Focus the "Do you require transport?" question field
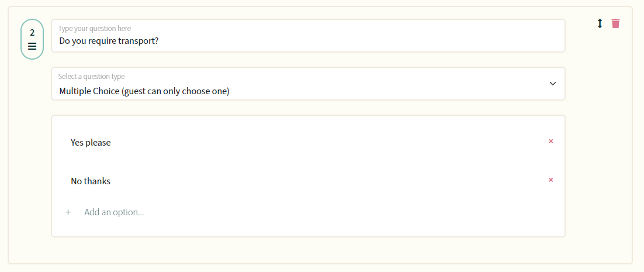 [x=308, y=36]
